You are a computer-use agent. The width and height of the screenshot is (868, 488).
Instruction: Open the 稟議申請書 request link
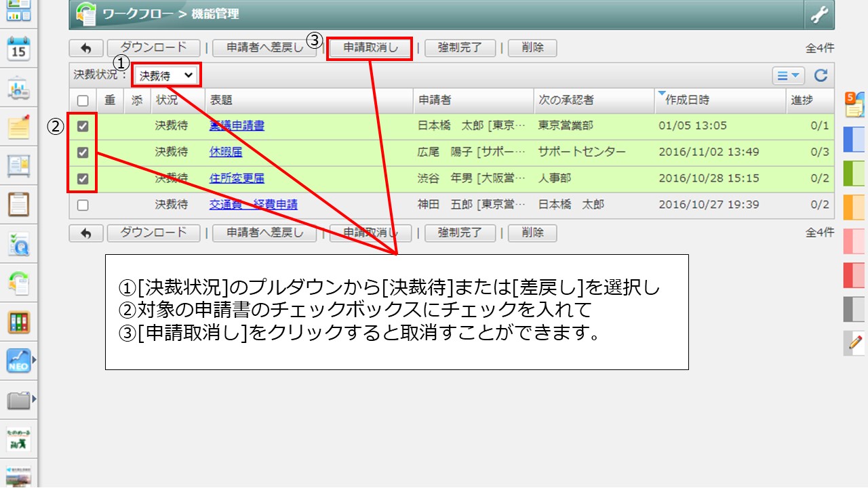[237, 126]
